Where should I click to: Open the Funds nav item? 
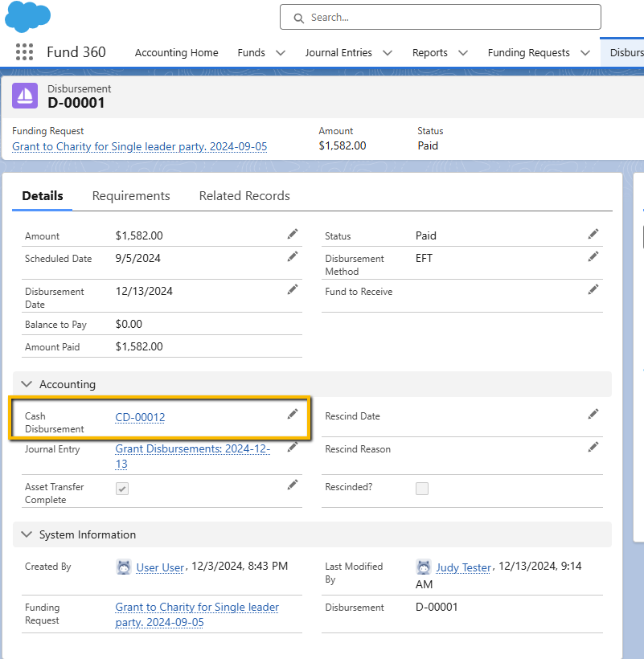tap(252, 52)
